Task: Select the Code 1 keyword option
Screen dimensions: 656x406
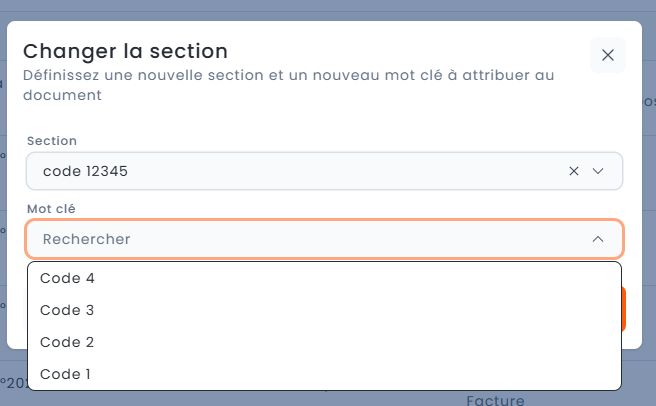Action: [67, 374]
